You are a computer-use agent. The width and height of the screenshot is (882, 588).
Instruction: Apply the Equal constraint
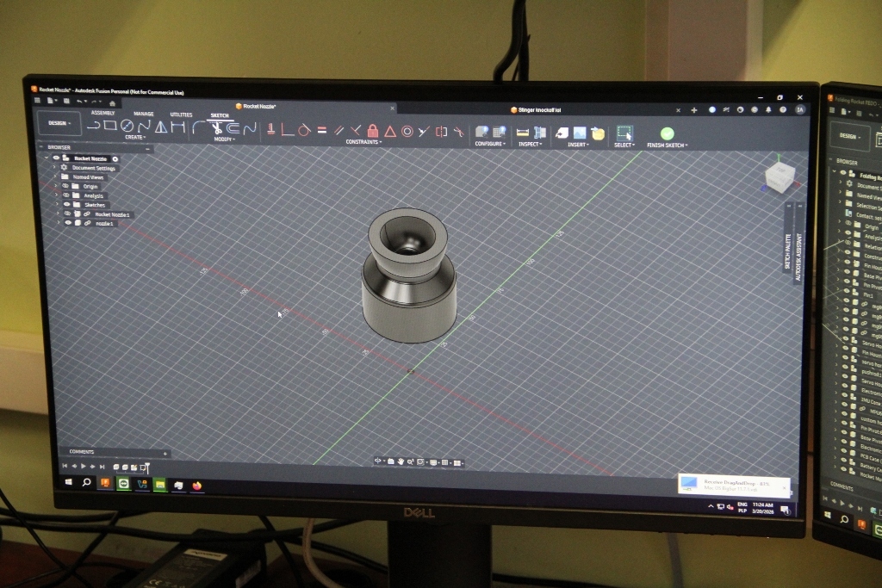click(x=321, y=130)
